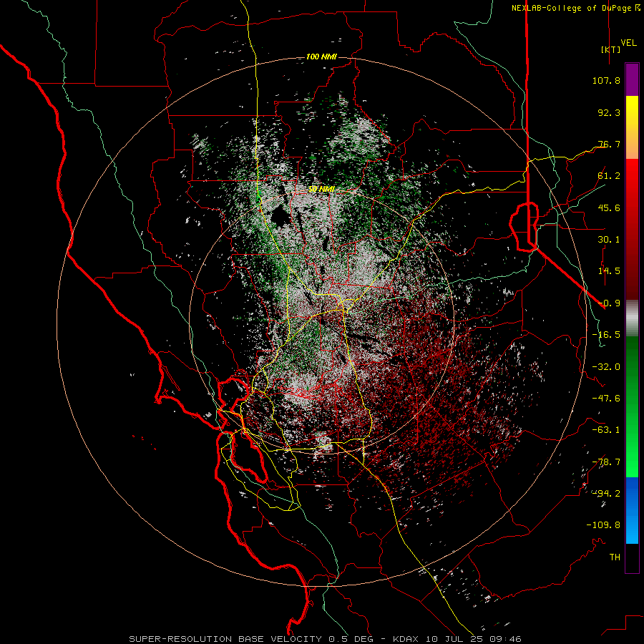Select the -0.9 legend value

(x=609, y=303)
